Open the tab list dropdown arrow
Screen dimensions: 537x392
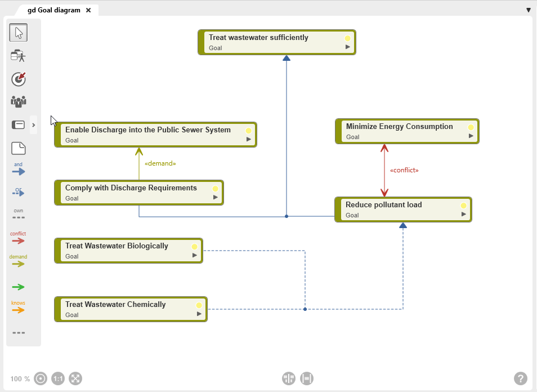pos(529,10)
